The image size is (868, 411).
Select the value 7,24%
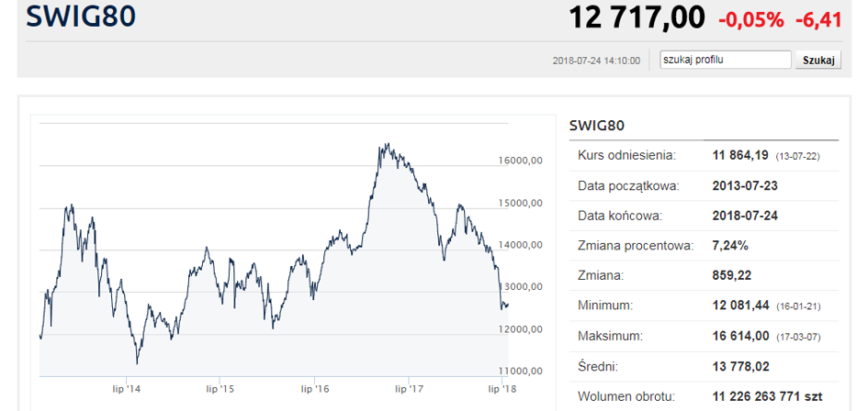pyautogui.click(x=730, y=246)
